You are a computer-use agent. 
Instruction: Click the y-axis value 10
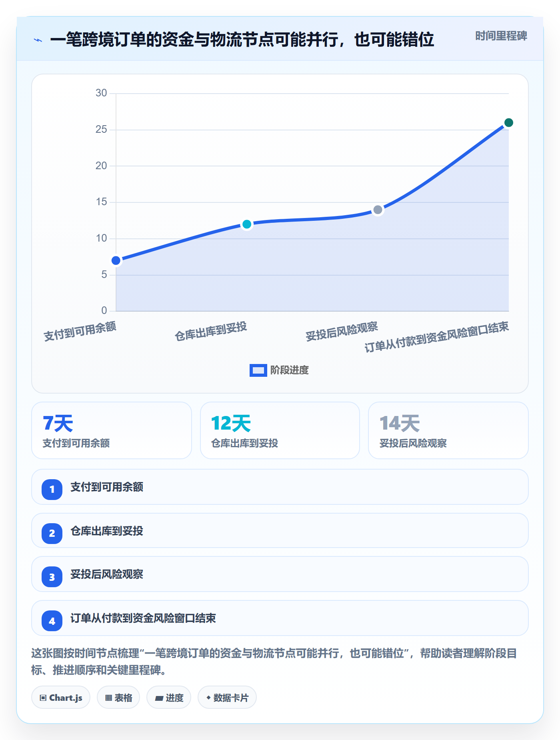pos(101,238)
